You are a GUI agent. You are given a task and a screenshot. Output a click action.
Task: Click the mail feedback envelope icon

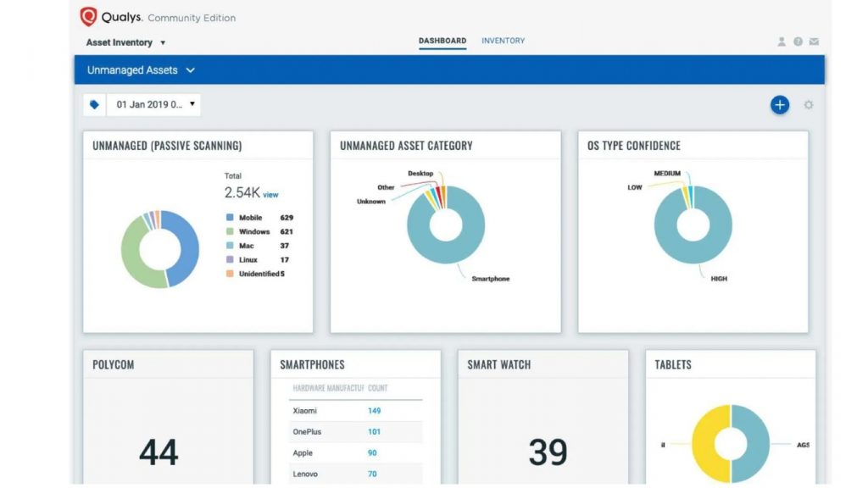pos(815,40)
